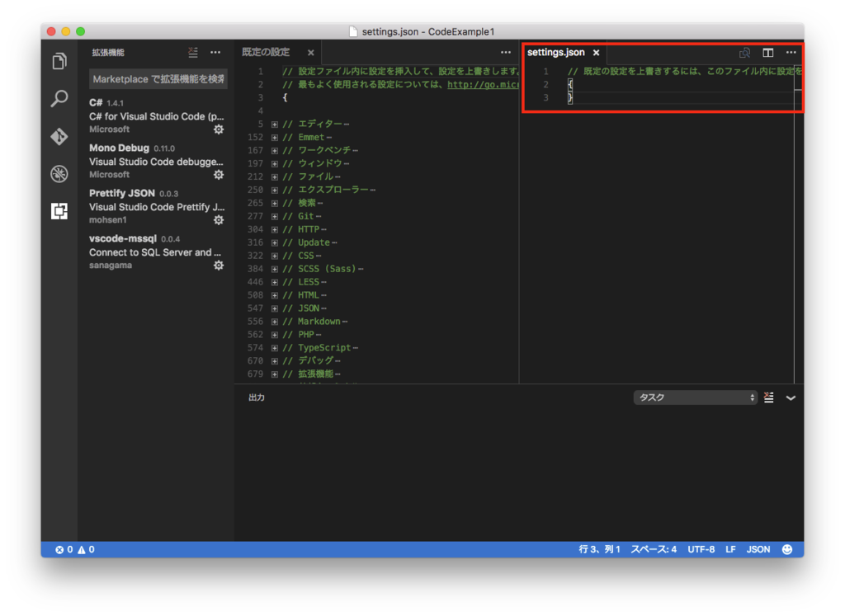
Task: Expand the SCSS (Sass) settings section
Action: pyautogui.click(x=274, y=269)
